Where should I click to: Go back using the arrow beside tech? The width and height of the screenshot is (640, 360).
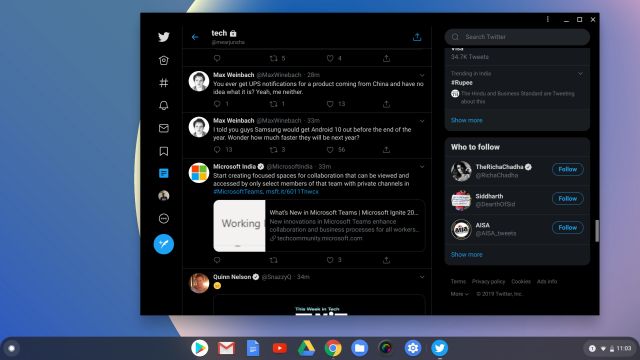(x=195, y=37)
